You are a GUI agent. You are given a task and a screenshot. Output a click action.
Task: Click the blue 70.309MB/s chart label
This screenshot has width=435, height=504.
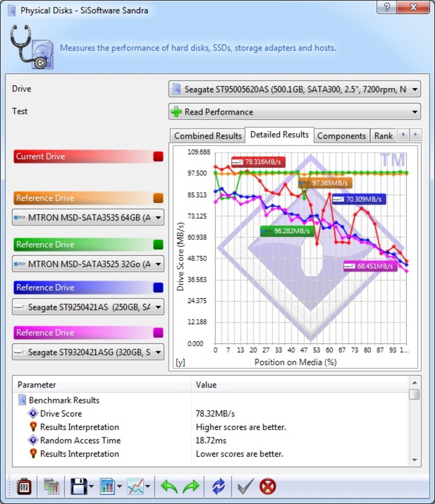359,199
